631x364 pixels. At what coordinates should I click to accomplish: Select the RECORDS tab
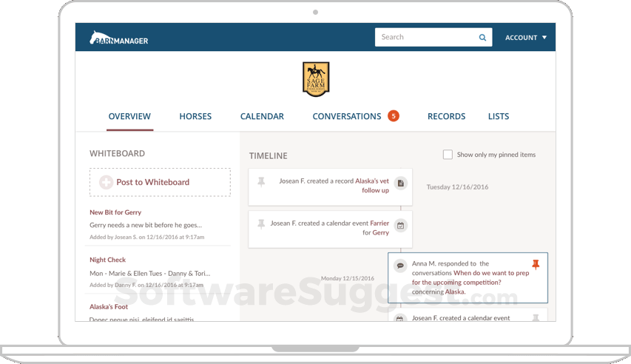(446, 116)
